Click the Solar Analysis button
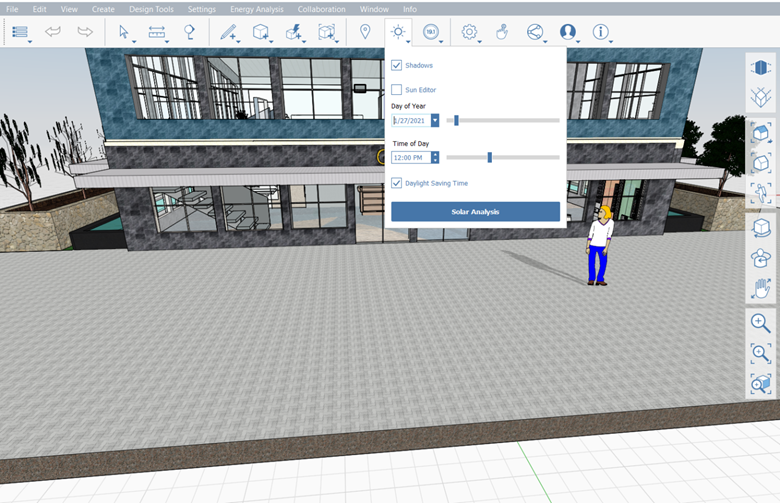Image resolution: width=780 pixels, height=503 pixels. (476, 211)
